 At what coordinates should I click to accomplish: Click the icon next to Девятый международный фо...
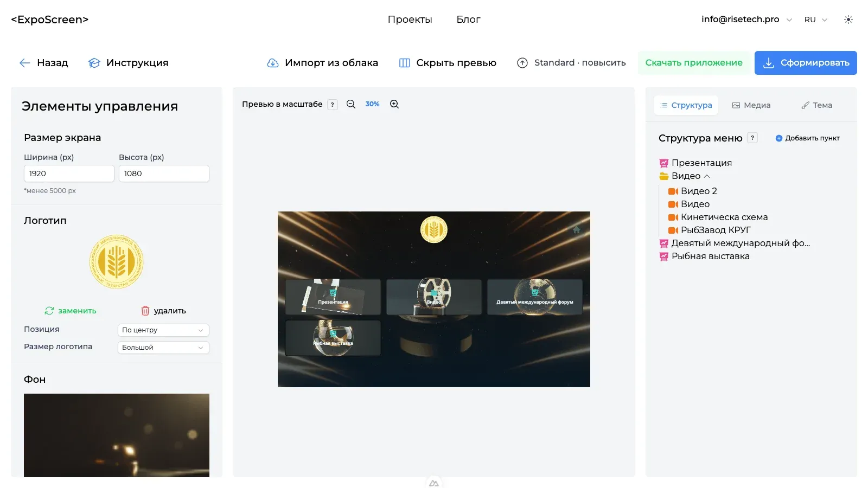pos(663,243)
